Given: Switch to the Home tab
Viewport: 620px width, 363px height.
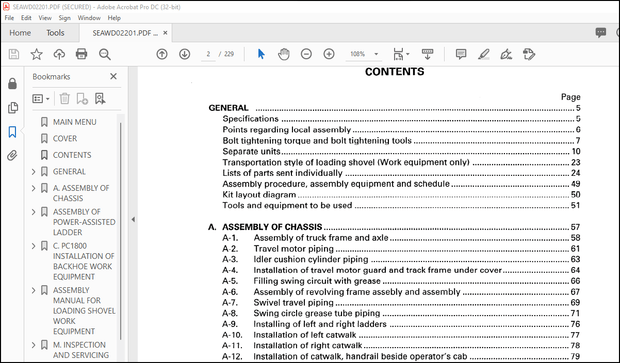Looking at the screenshot, I should tap(20, 33).
